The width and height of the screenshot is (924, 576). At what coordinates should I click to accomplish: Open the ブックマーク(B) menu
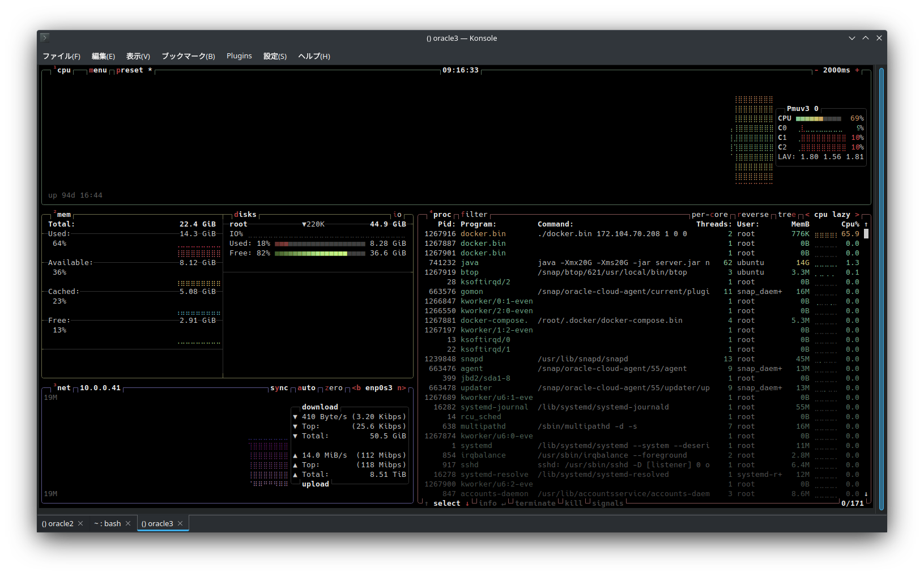pyautogui.click(x=188, y=56)
